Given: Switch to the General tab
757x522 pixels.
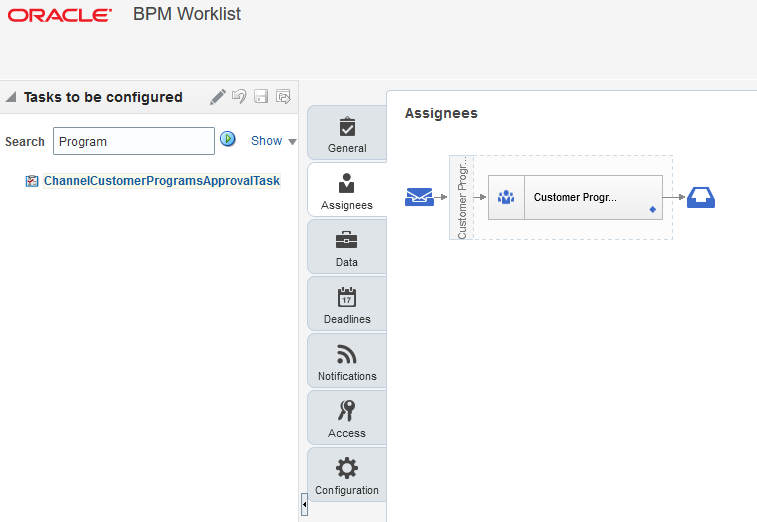Looking at the screenshot, I should pyautogui.click(x=347, y=133).
